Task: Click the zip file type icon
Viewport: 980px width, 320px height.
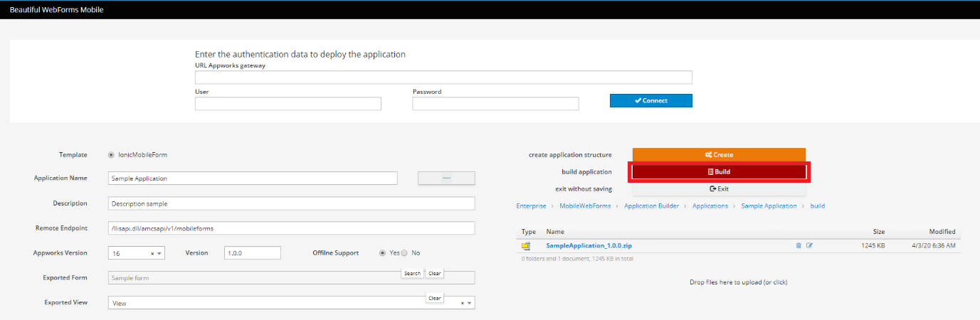Action: (526, 246)
